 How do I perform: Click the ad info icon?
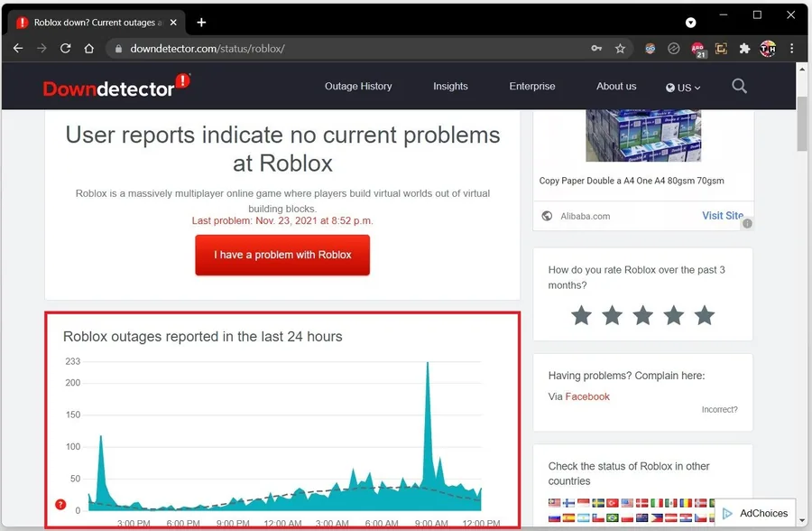pos(747,223)
